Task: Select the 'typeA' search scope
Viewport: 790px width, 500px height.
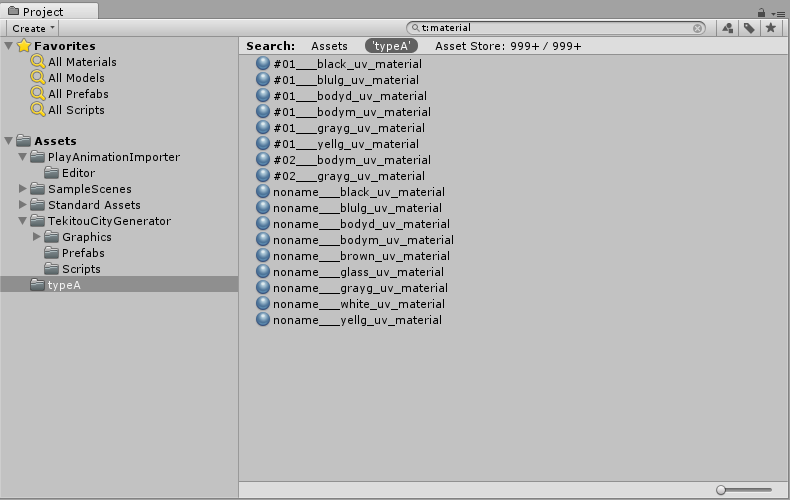Action: coord(391,46)
